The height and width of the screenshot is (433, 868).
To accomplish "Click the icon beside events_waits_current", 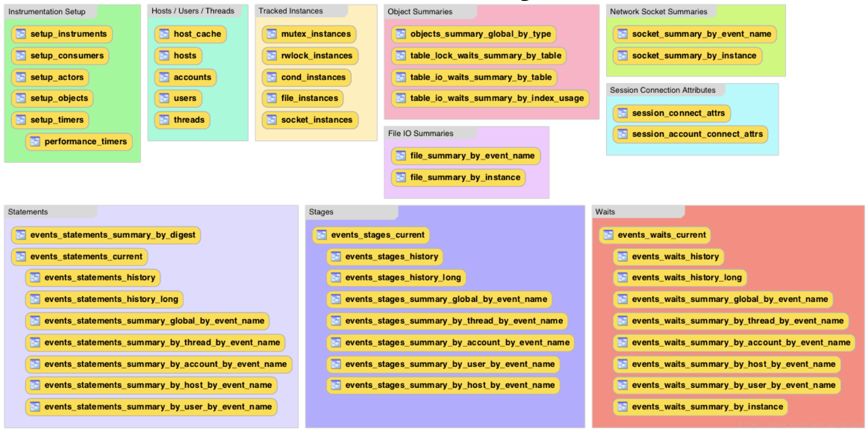I will tap(608, 235).
